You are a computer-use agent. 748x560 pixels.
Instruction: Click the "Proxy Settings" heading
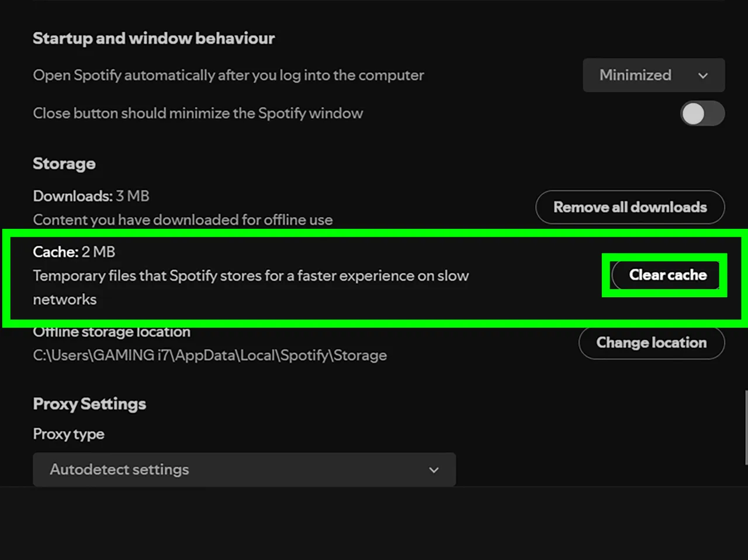point(89,404)
